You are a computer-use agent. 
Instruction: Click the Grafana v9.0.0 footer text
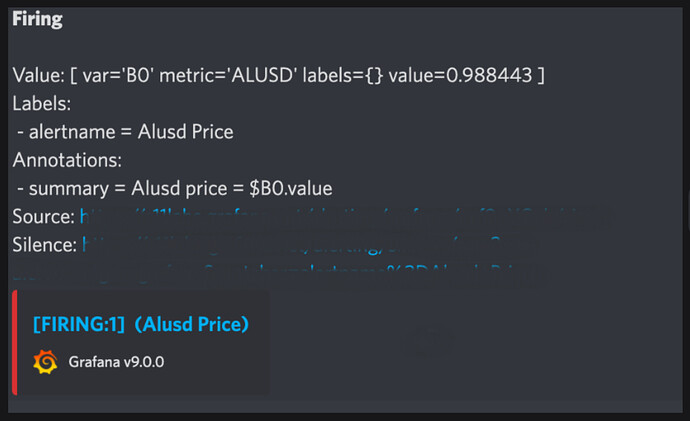click(x=116, y=362)
